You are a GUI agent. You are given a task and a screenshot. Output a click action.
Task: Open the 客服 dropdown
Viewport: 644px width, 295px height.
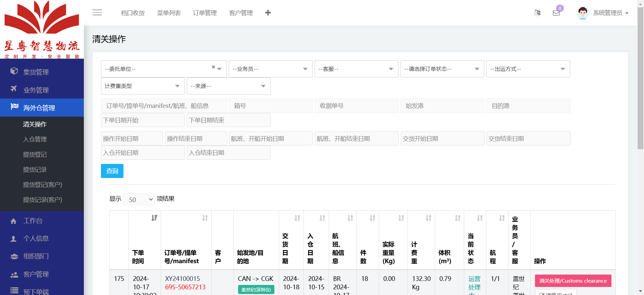(x=357, y=69)
